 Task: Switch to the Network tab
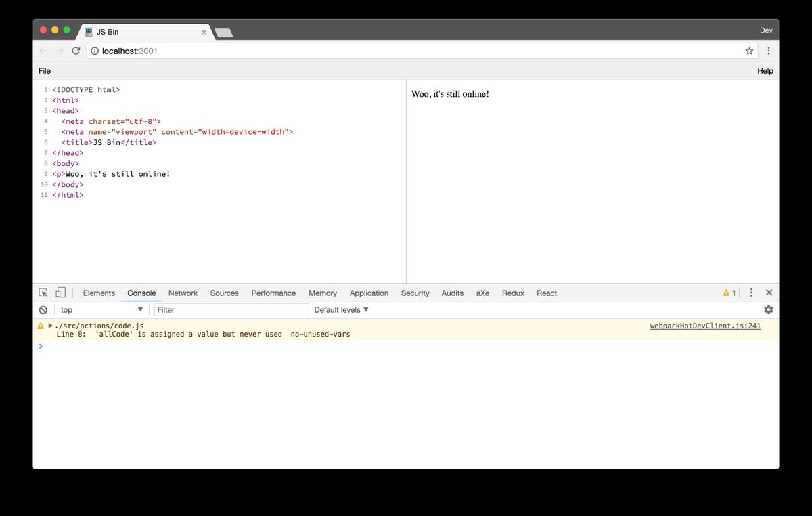point(183,293)
